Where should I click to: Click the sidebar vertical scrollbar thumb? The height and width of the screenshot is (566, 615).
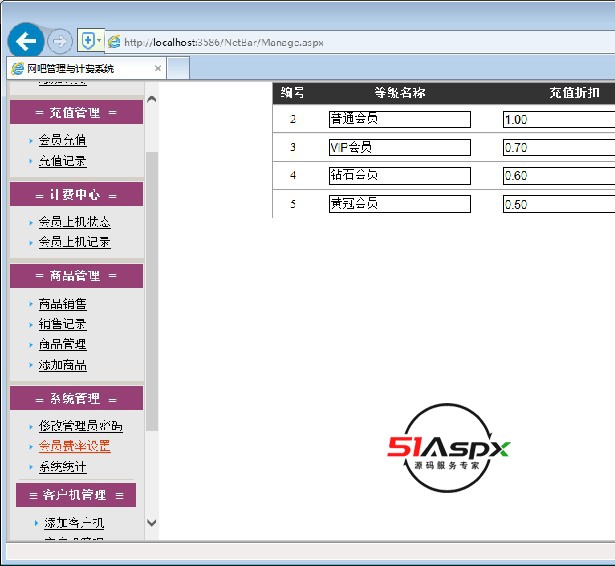click(x=152, y=291)
